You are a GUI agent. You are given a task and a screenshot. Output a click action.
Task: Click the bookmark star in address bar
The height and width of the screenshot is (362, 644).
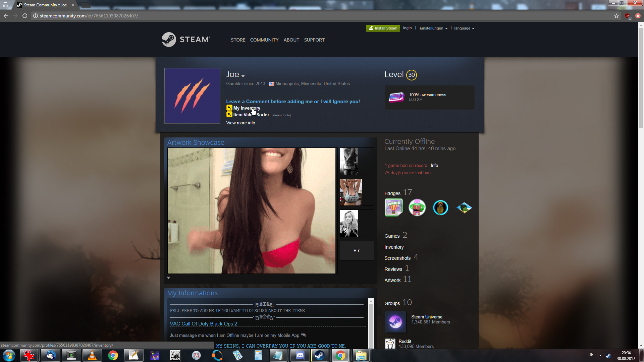click(616, 16)
